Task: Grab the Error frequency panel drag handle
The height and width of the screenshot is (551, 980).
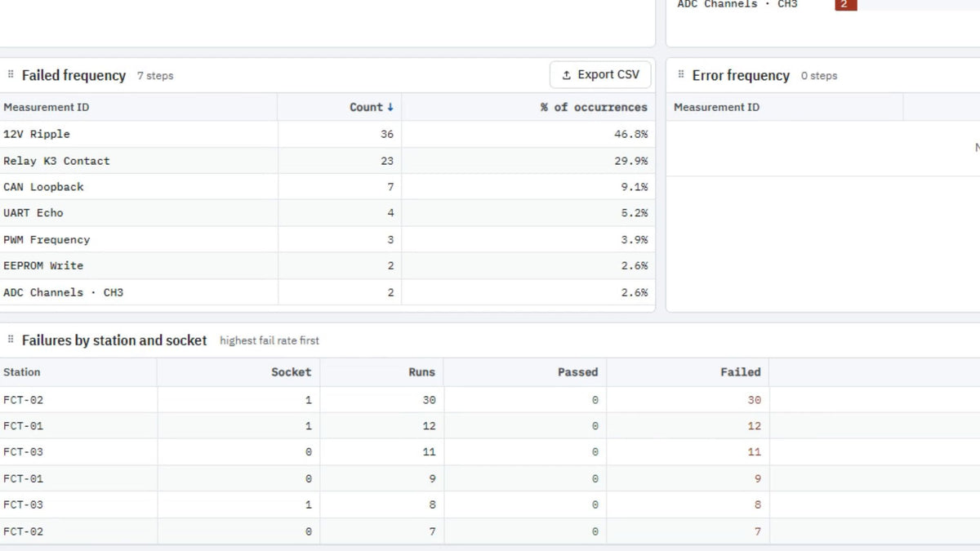Action: click(x=681, y=75)
